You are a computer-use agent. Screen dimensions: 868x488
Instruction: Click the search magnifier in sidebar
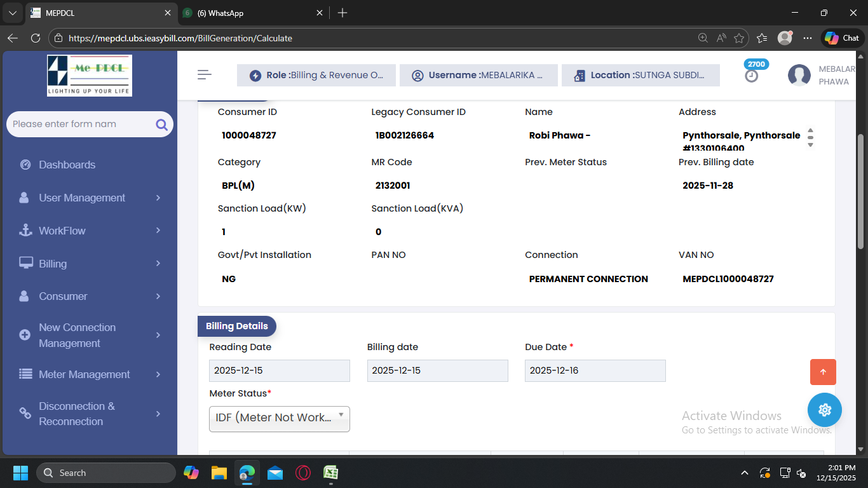point(161,125)
